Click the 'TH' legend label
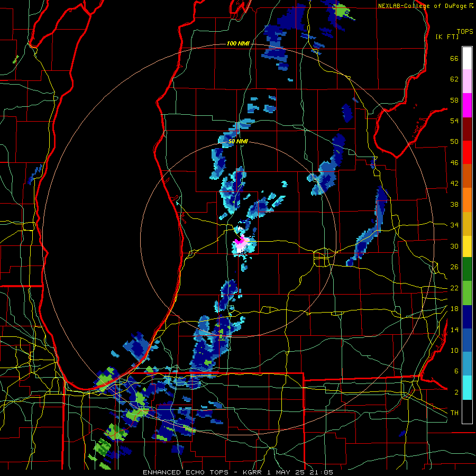Image resolution: width=476 pixels, height=476 pixels. click(454, 413)
